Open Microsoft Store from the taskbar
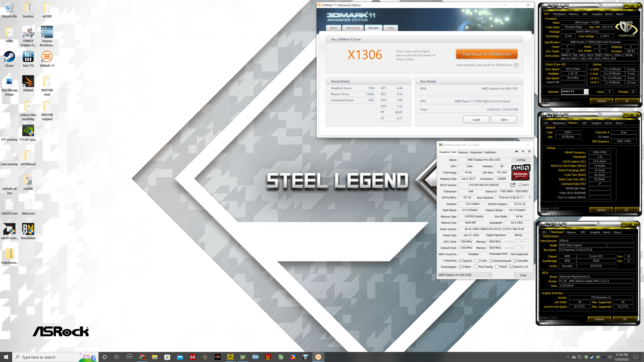The width and height of the screenshot is (644, 362). pos(167,357)
